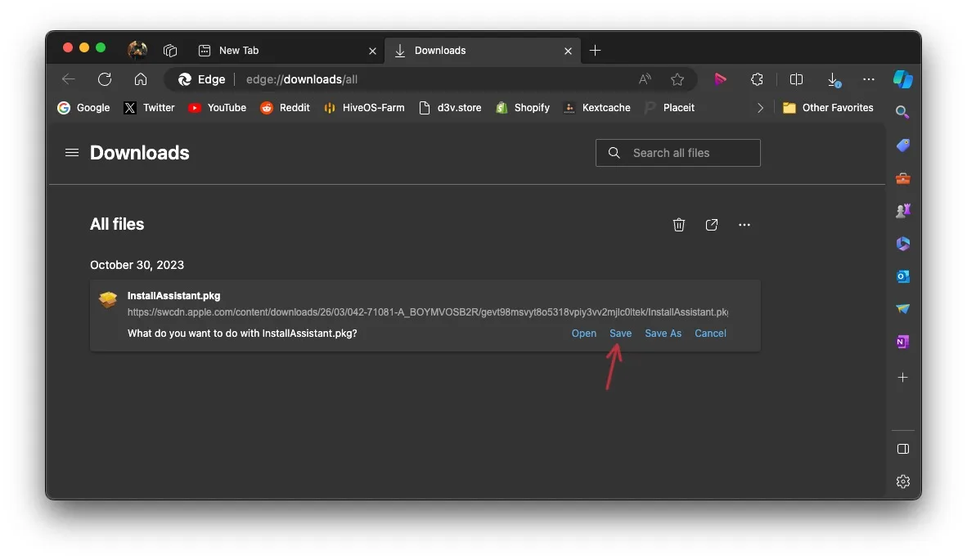
Task: Click the InstallAssistant package file icon
Action: (x=108, y=299)
